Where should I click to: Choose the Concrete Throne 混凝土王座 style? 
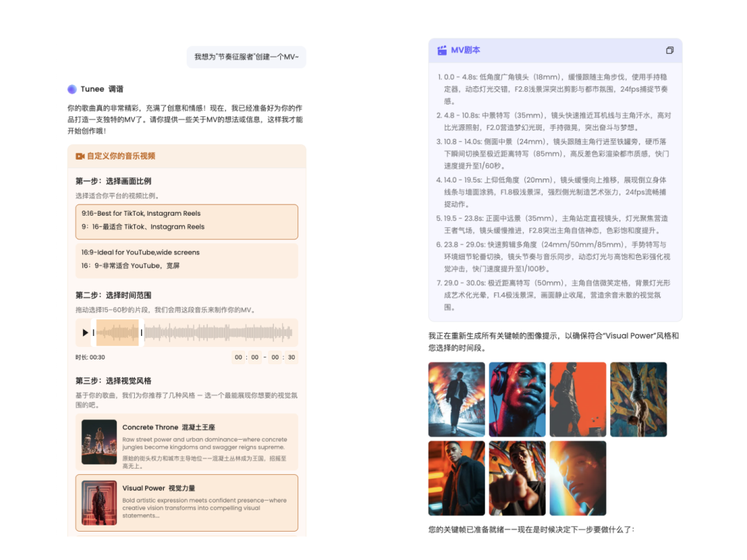[187, 442]
